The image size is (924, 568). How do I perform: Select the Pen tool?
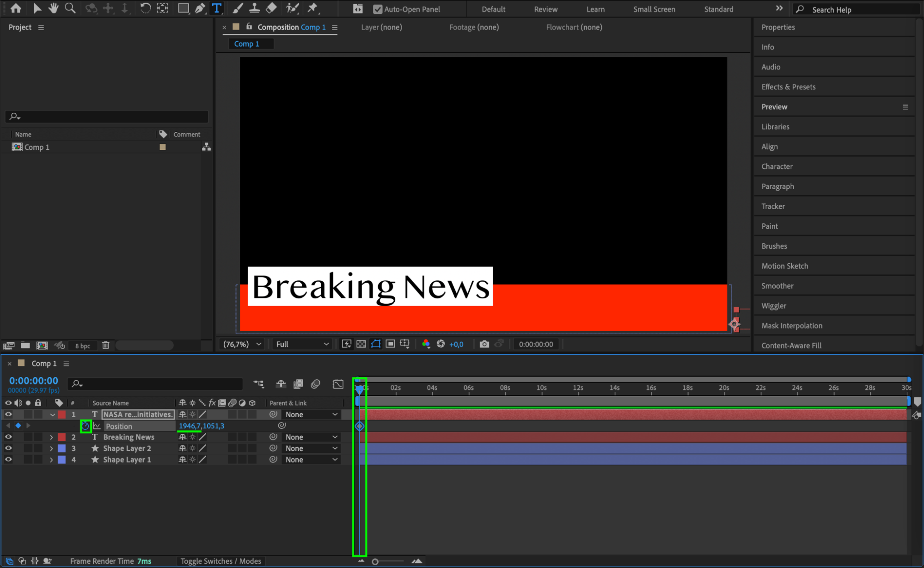(x=200, y=8)
